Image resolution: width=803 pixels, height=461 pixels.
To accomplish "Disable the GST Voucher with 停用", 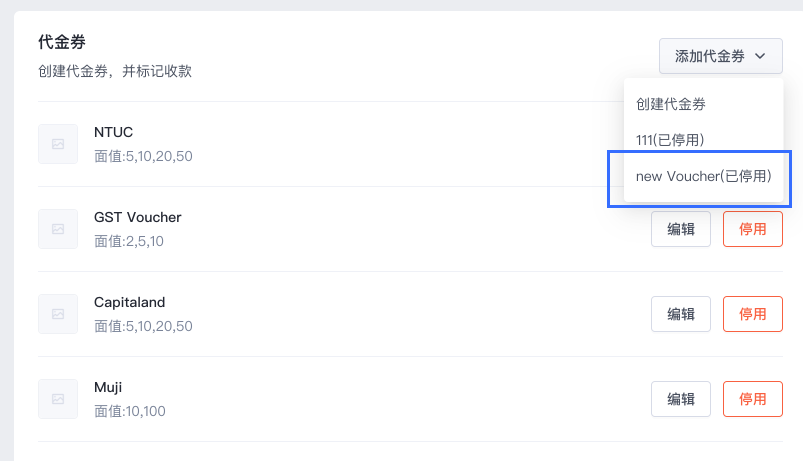I will coord(753,229).
